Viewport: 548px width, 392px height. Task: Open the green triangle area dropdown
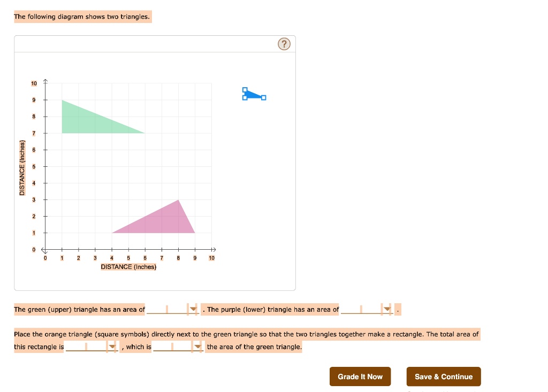(x=193, y=310)
